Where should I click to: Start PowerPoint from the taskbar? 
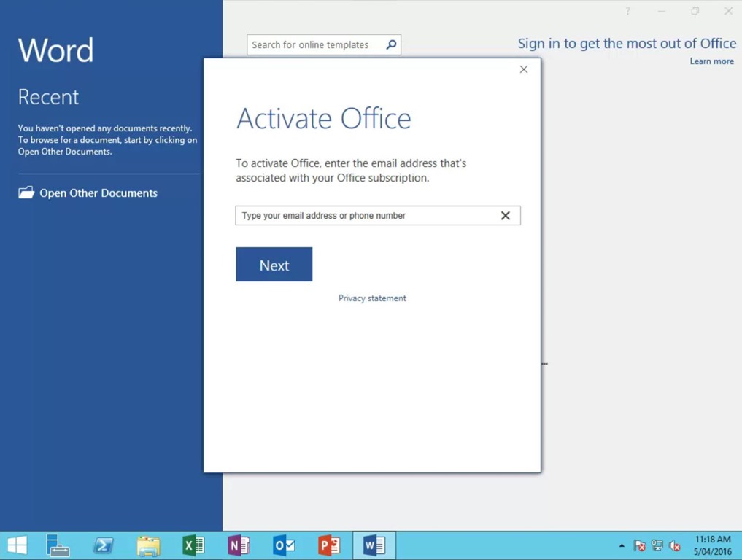[x=329, y=545]
